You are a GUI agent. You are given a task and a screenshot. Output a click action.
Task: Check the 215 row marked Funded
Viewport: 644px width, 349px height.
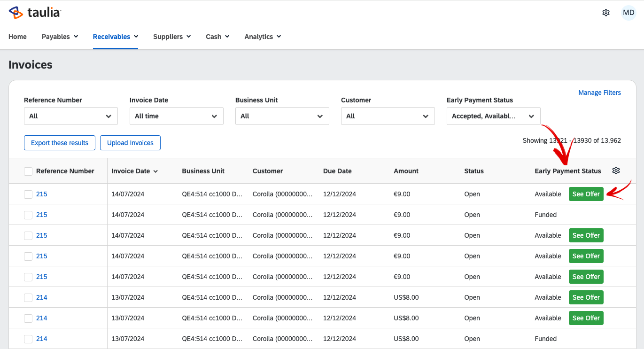click(28, 215)
